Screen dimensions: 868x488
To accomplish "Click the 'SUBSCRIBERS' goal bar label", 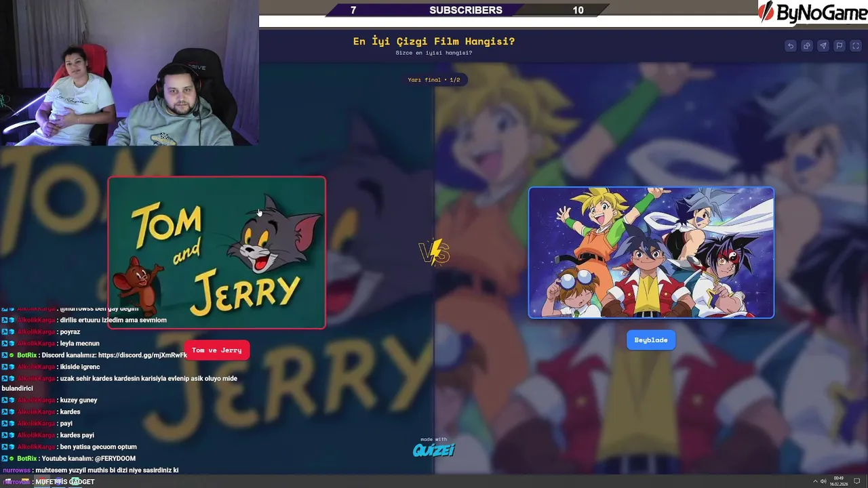I will coord(466,10).
